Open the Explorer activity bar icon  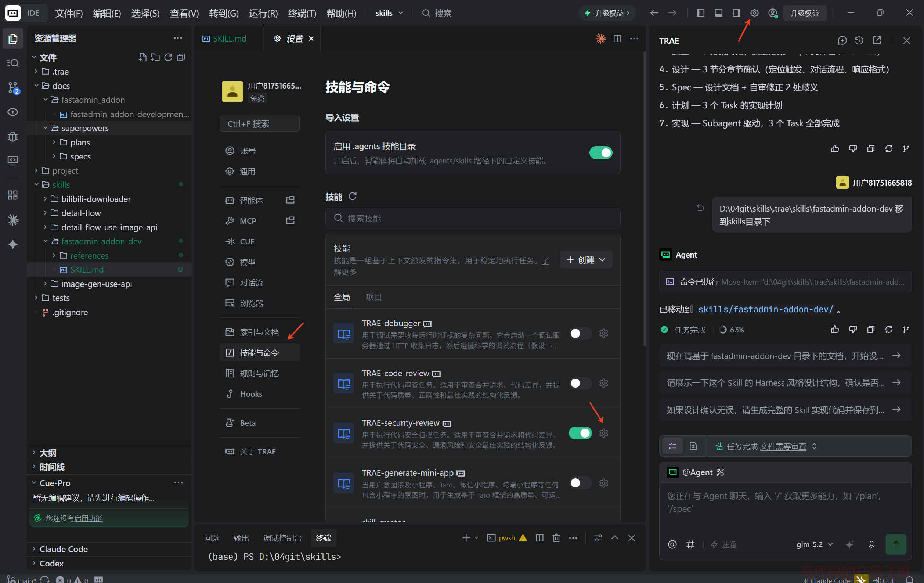tap(12, 39)
